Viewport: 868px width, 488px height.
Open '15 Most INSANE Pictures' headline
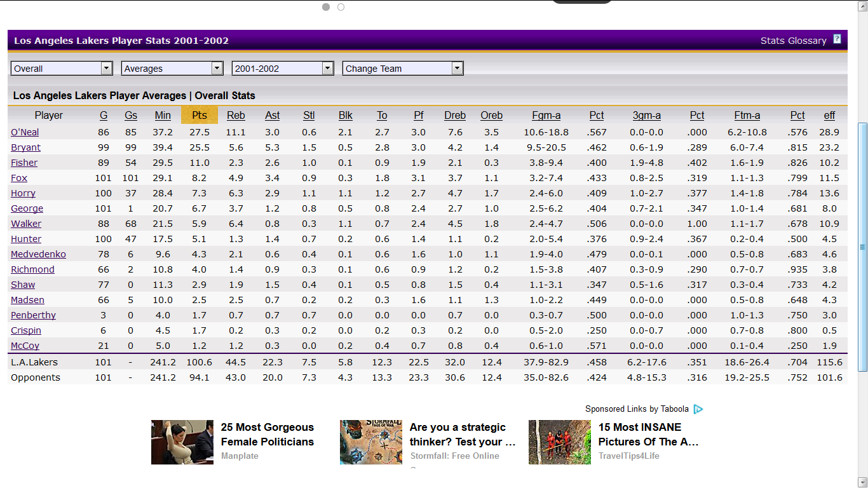coord(648,435)
